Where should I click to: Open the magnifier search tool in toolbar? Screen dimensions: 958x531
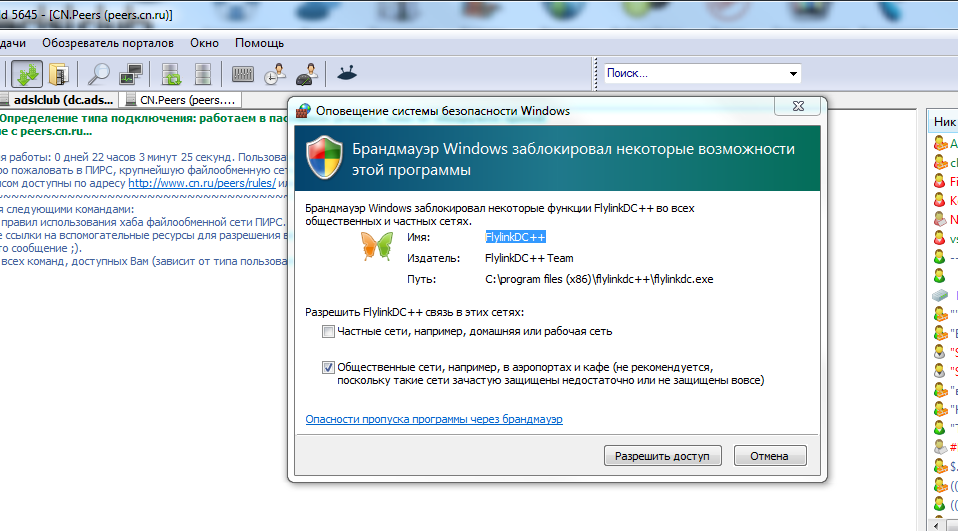[x=98, y=75]
